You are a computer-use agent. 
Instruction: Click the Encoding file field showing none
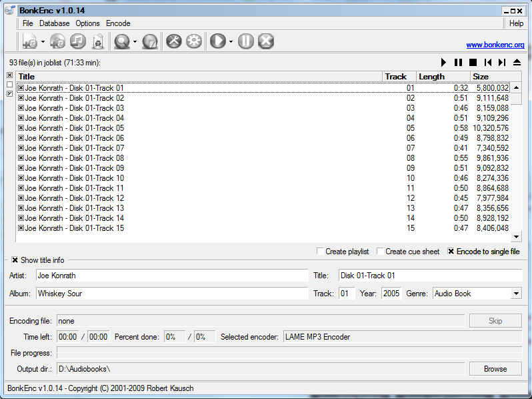click(261, 321)
